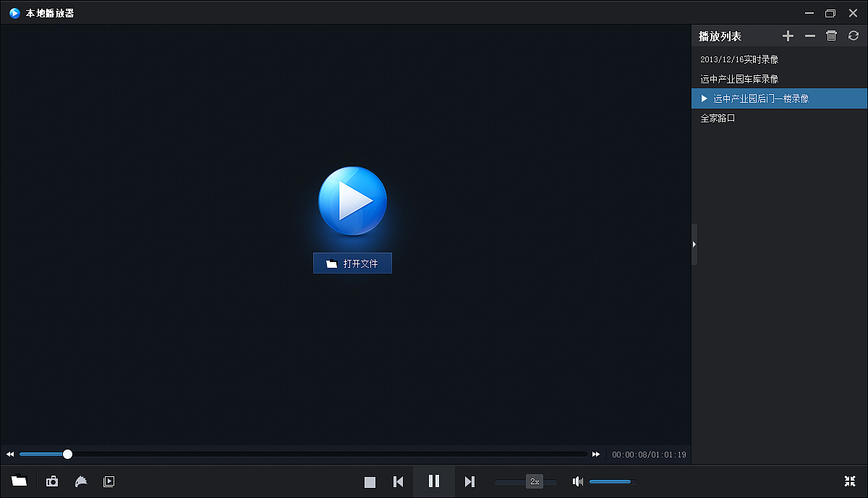Skip to the previous video
This screenshot has height=498, width=868.
(398, 481)
